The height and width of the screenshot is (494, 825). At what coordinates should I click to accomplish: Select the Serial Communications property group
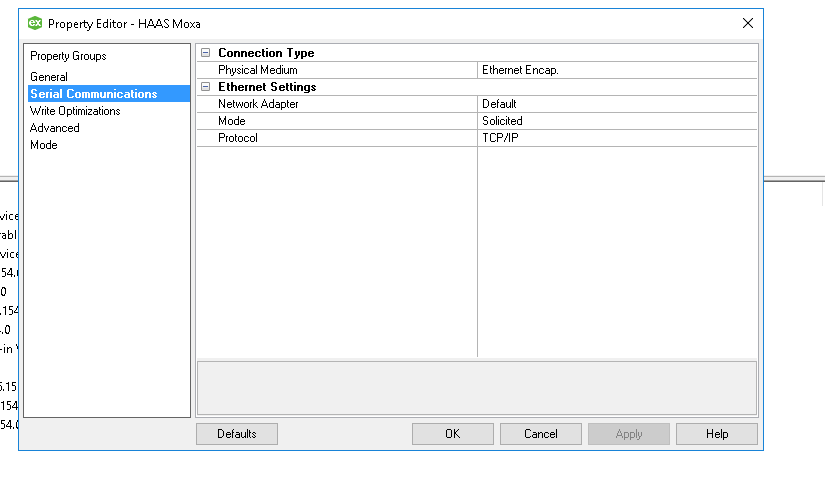tap(109, 94)
